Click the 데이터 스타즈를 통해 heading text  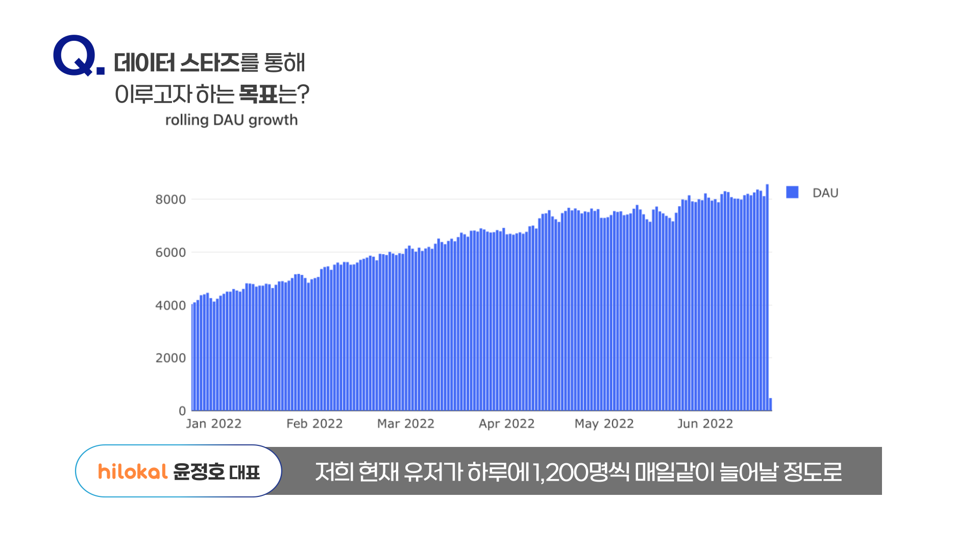click(x=209, y=63)
